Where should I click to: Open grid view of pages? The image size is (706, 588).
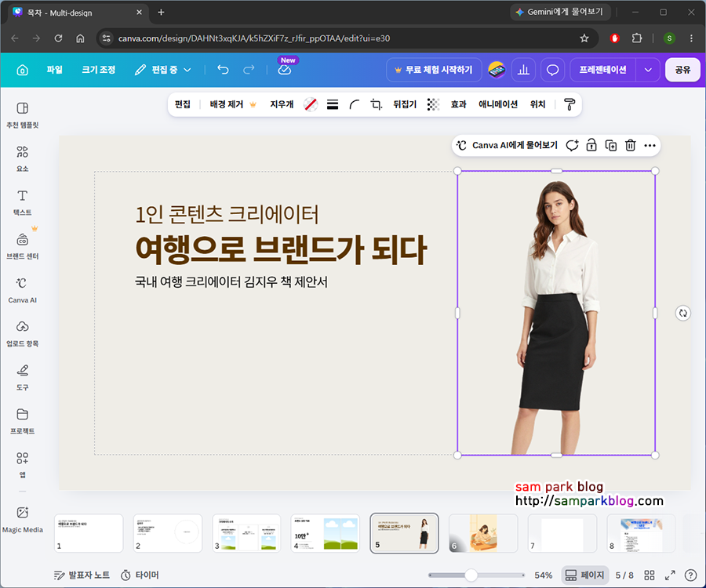(650, 575)
